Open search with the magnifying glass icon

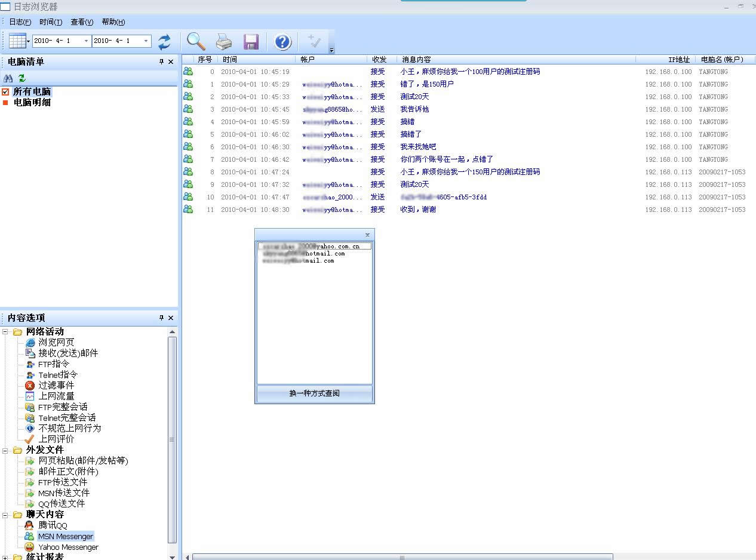tap(196, 41)
